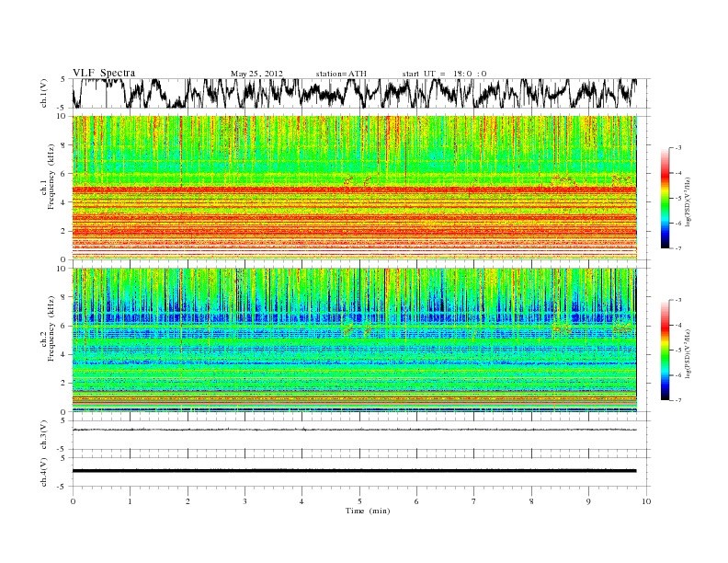728x563 pixels.
Task: Click the 'VLF Spectra' title text
Action: coord(104,73)
